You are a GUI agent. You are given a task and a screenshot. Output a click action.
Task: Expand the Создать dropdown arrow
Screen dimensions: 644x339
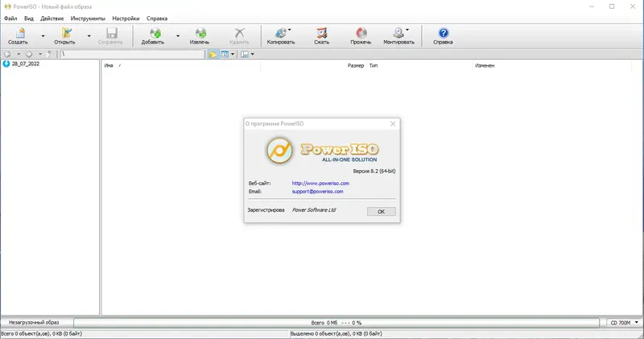click(43, 35)
